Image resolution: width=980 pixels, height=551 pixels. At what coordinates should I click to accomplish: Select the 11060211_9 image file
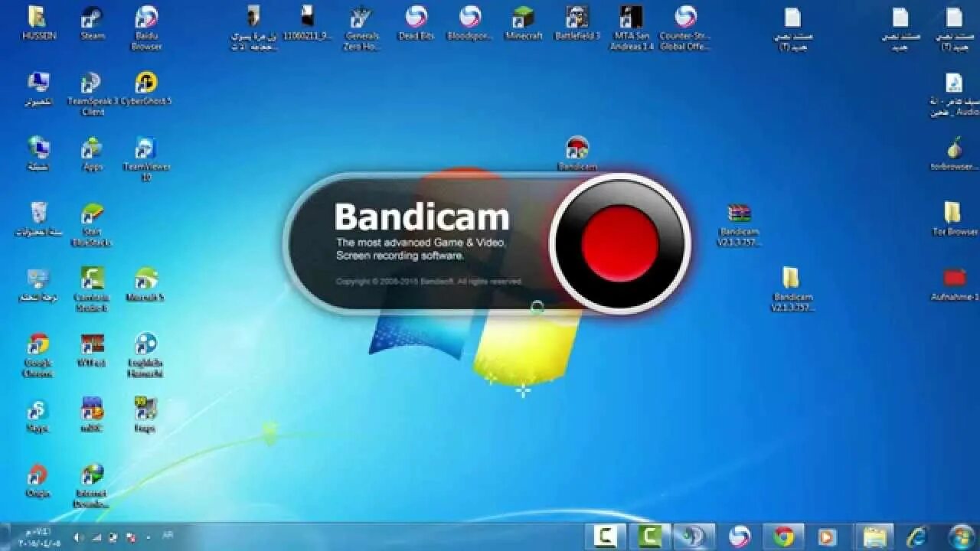(308, 22)
